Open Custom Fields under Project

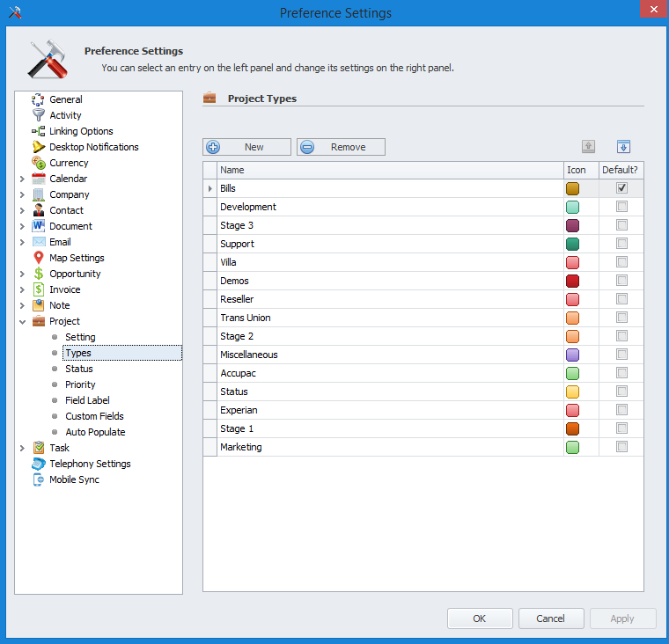[x=94, y=416]
